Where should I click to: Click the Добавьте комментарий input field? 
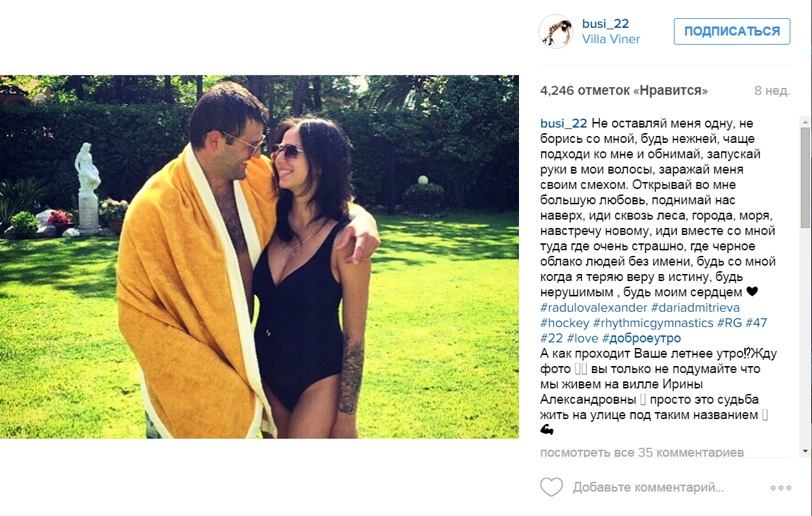[648, 487]
